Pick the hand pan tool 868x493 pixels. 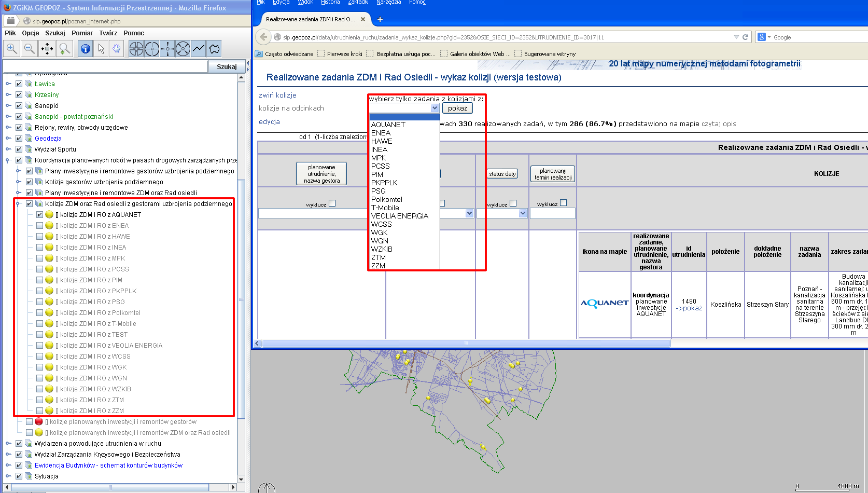(117, 49)
